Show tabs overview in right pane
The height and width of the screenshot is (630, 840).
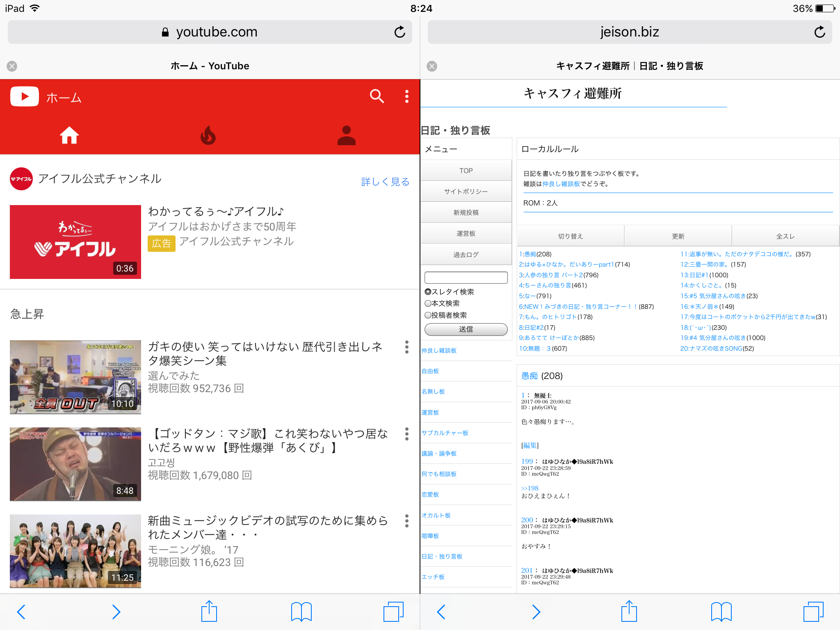point(813,612)
